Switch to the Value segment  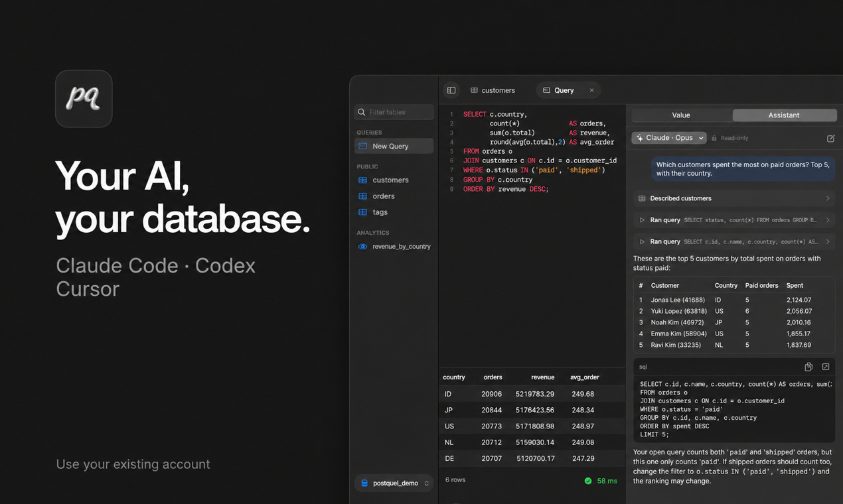(682, 115)
